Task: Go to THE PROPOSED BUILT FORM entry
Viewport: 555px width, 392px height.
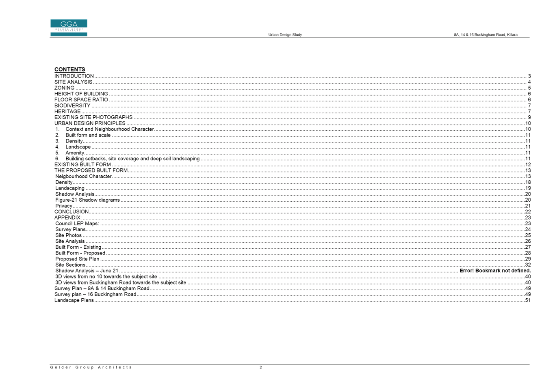Action: pos(91,170)
